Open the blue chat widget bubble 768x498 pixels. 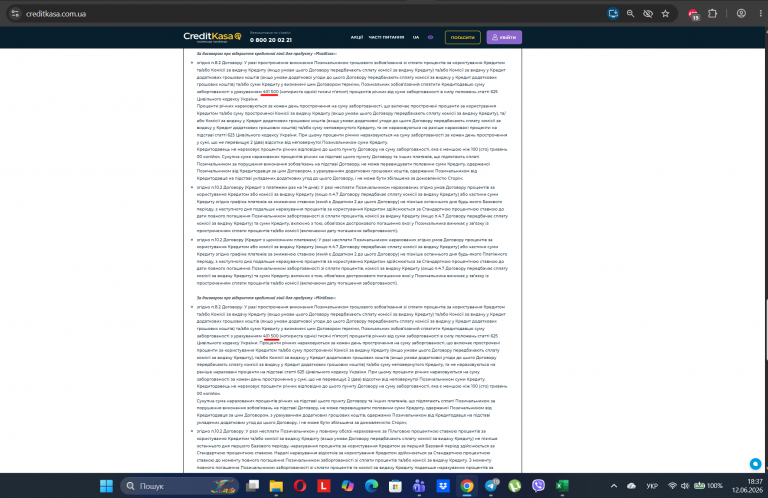click(755, 463)
